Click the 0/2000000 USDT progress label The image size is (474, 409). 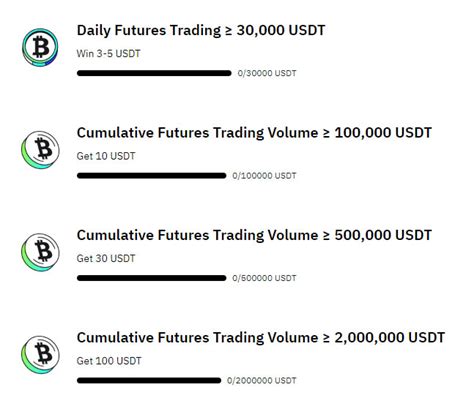coord(262,380)
